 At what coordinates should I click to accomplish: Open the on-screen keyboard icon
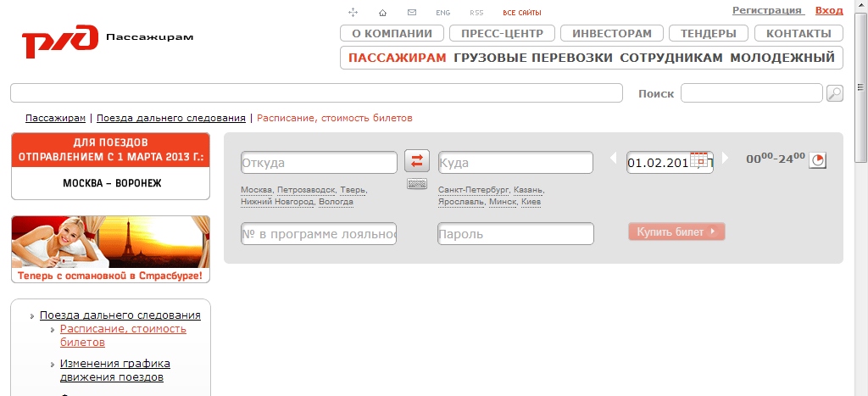pos(416,184)
